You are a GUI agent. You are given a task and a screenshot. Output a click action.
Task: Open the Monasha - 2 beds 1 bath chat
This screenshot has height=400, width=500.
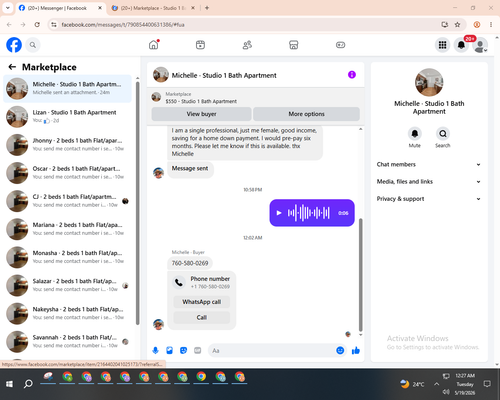coord(67,257)
